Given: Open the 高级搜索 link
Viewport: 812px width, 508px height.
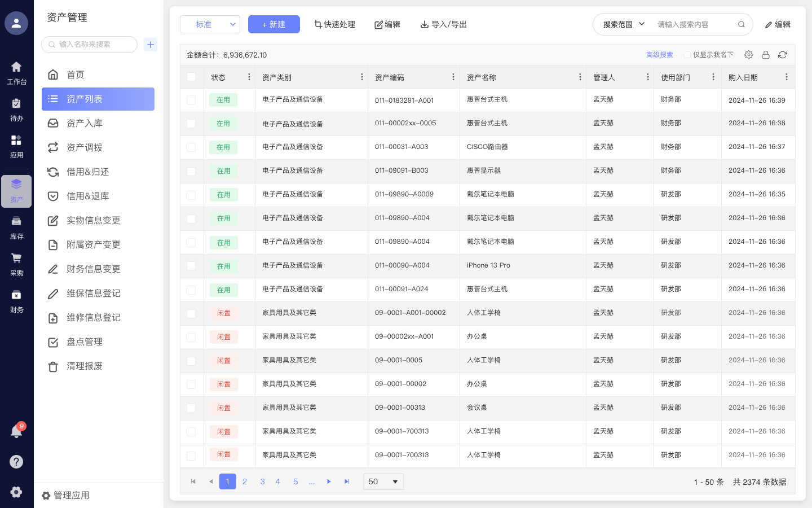Looking at the screenshot, I should [660, 55].
